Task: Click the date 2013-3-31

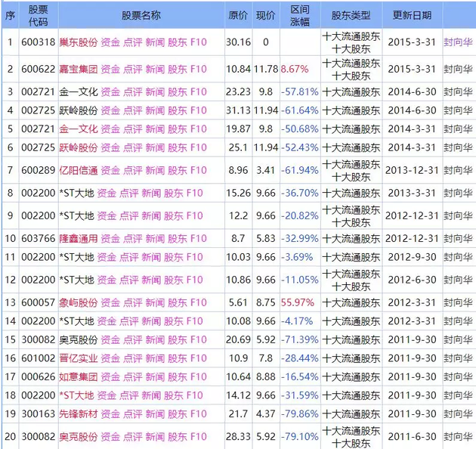Action: (412, 193)
